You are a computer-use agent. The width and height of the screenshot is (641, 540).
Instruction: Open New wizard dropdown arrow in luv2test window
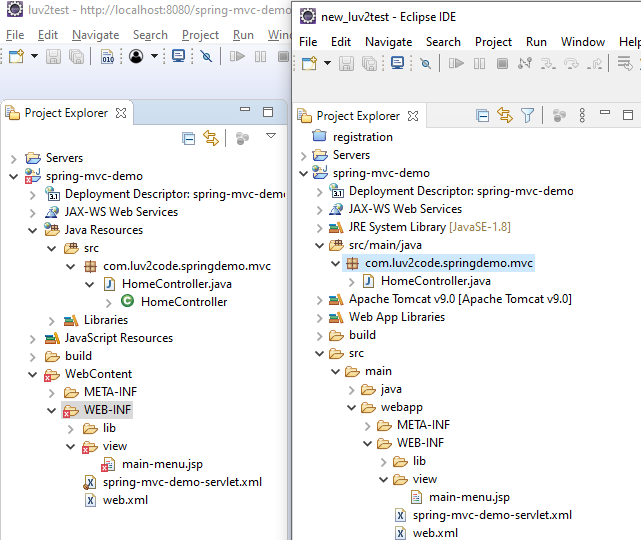pyautogui.click(x=34, y=56)
